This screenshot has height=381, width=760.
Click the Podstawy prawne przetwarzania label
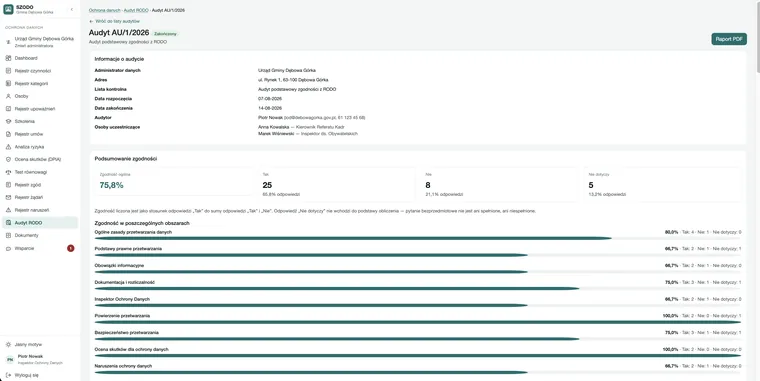128,249
